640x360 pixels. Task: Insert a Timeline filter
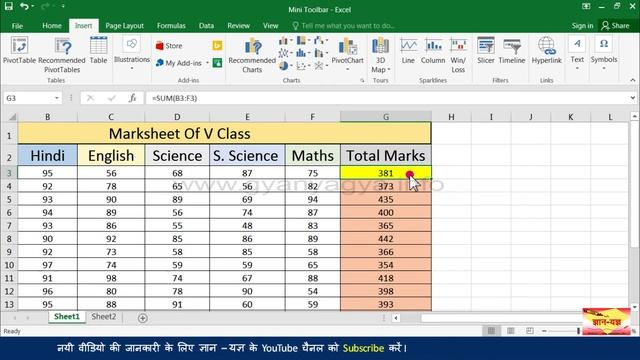[x=512, y=50]
